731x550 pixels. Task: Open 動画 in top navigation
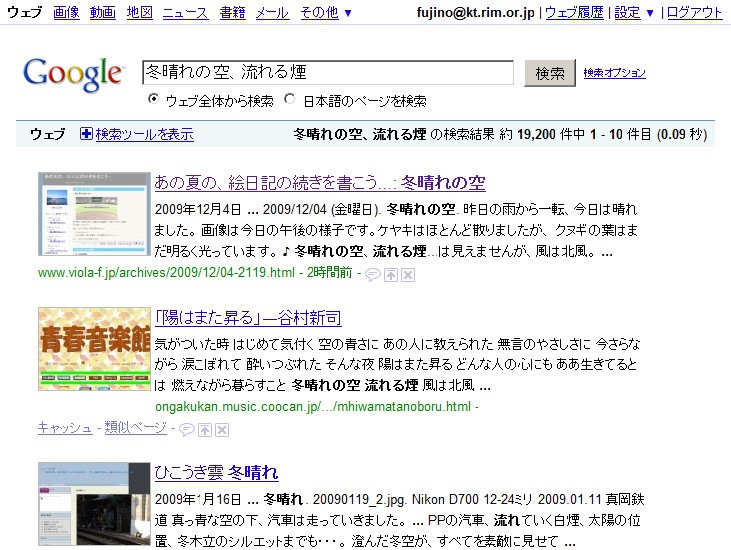pyautogui.click(x=103, y=13)
